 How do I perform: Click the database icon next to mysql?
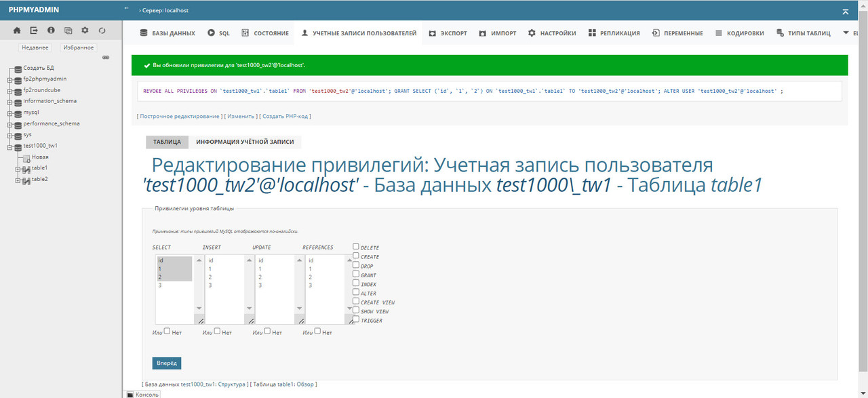18,113
